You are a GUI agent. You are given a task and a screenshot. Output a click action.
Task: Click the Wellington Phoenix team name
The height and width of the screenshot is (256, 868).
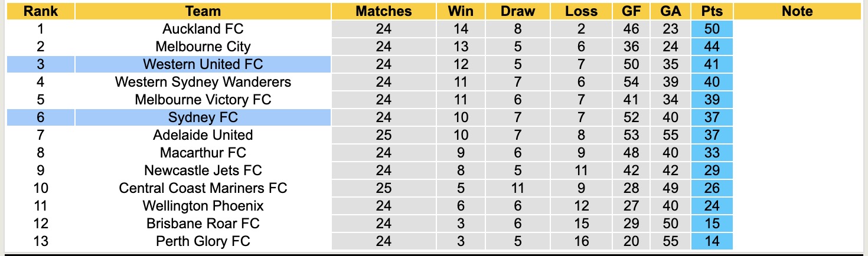pyautogui.click(x=203, y=206)
